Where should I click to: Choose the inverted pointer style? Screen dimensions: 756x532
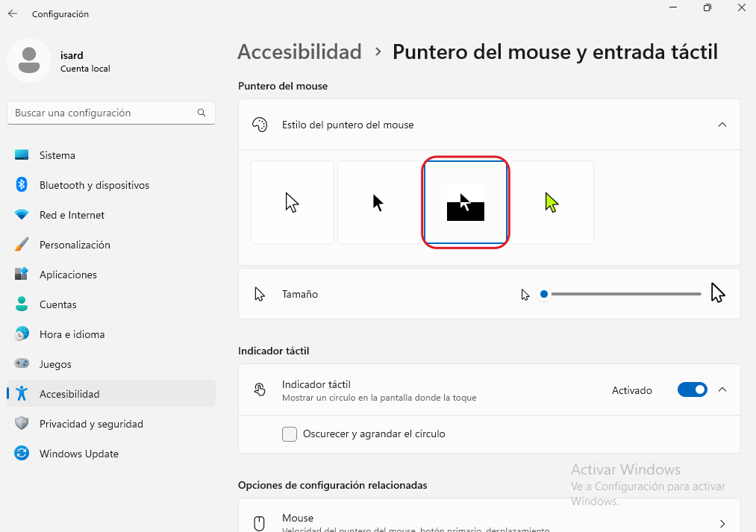pyautogui.click(x=466, y=202)
